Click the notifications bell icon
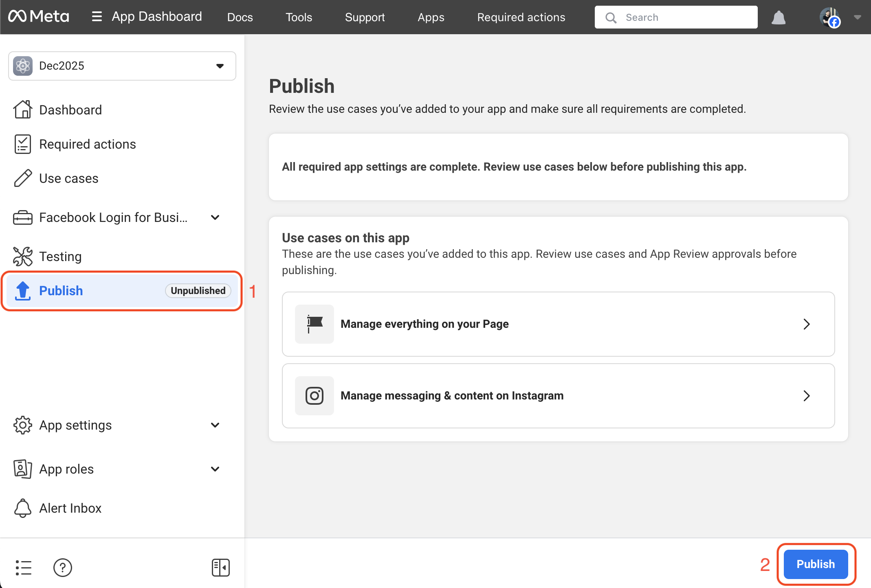871x588 pixels. tap(778, 18)
